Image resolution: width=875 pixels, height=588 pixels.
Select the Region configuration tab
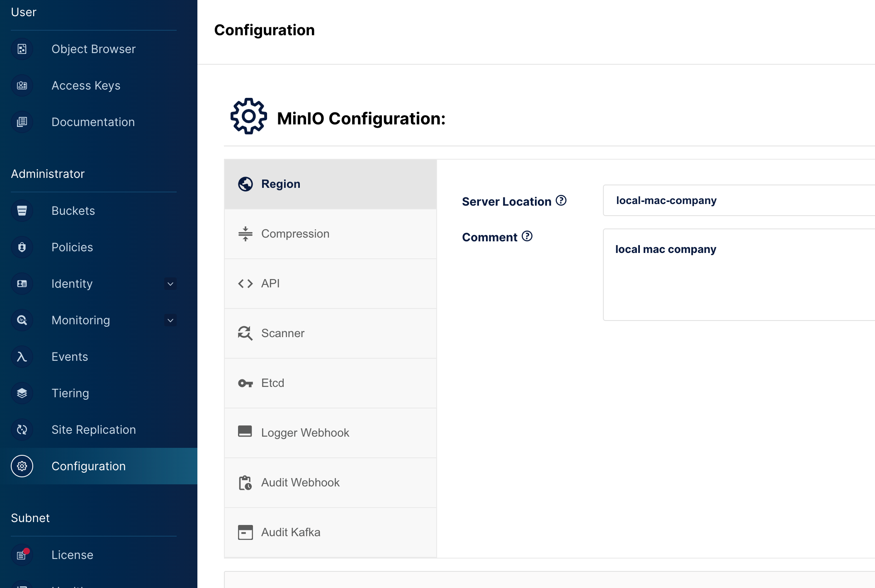pyautogui.click(x=331, y=184)
